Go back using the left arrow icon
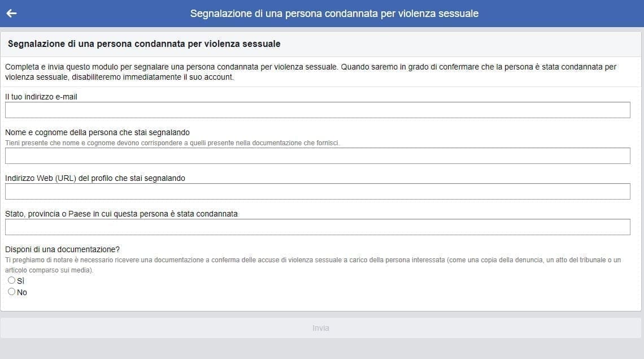The image size is (644, 359). tap(11, 13)
